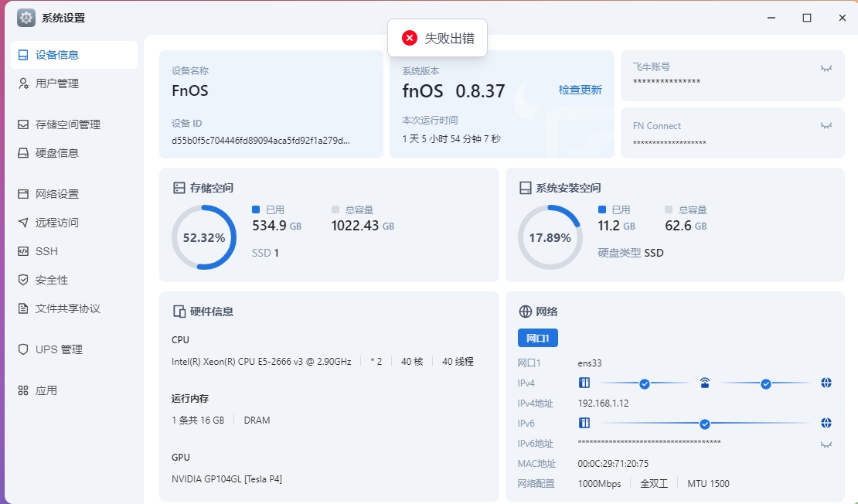The image size is (858, 504).
Task: Reveal the hidden FN Connect value
Action: point(826,126)
